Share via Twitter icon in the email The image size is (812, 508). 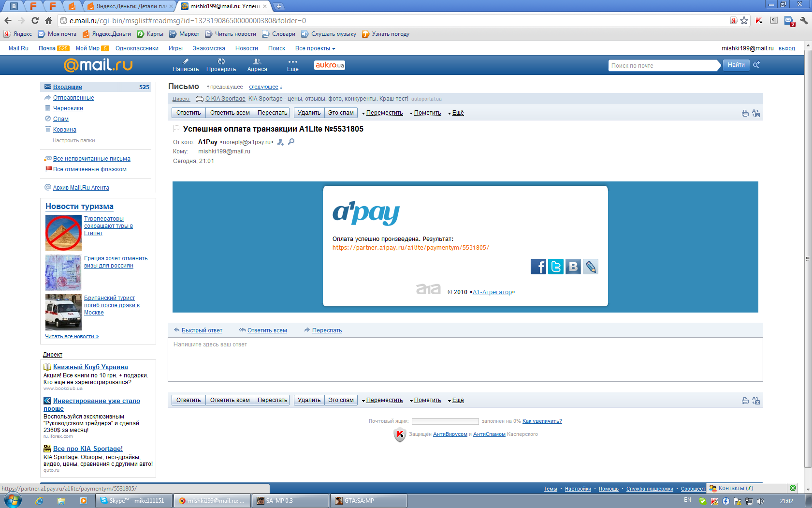pyautogui.click(x=556, y=267)
